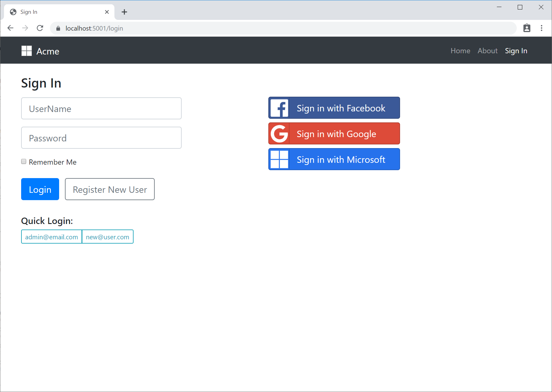Open Home in the navbar
The height and width of the screenshot is (392, 552).
(460, 51)
